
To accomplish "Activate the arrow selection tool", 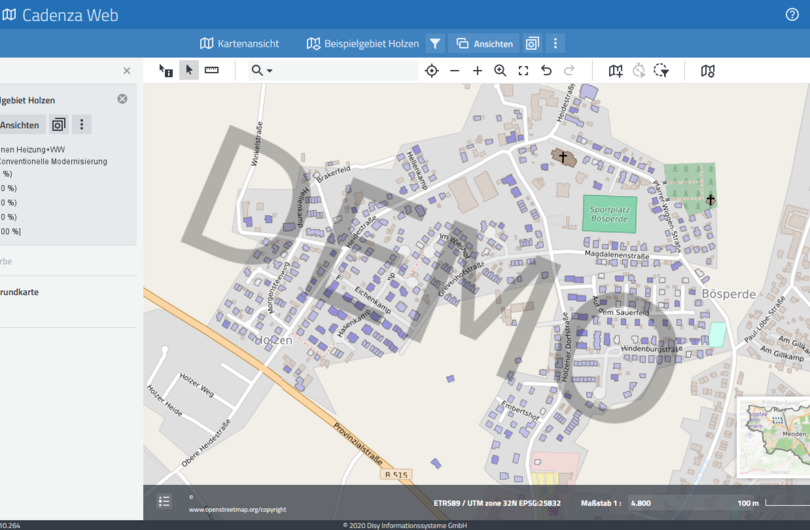I will pyautogui.click(x=189, y=70).
